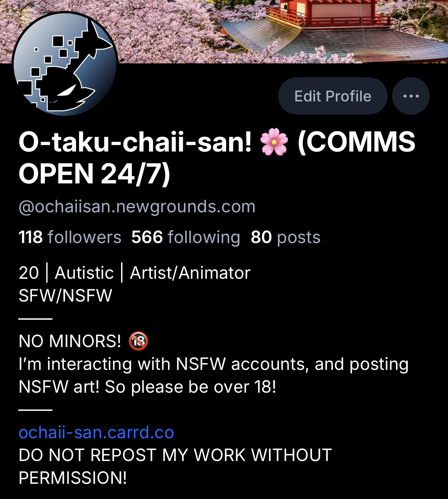The height and width of the screenshot is (499, 448).
Task: View the 118 followers list
Action: click(x=70, y=237)
